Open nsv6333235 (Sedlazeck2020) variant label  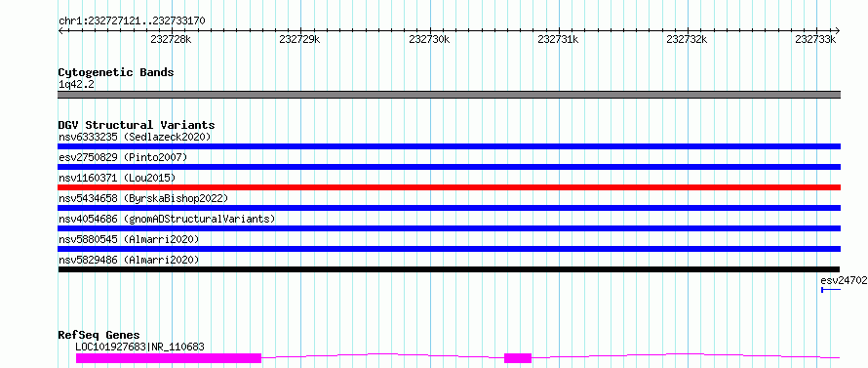click(x=135, y=137)
